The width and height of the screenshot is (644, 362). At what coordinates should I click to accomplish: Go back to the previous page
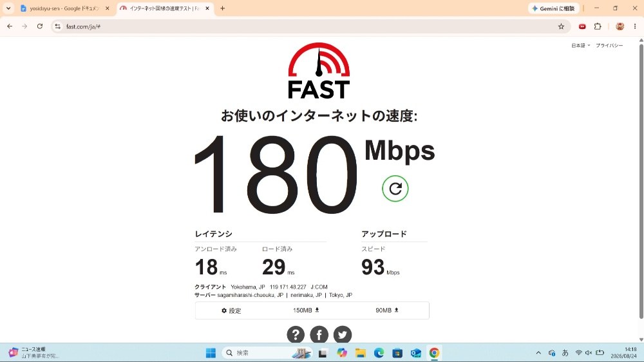click(x=10, y=26)
